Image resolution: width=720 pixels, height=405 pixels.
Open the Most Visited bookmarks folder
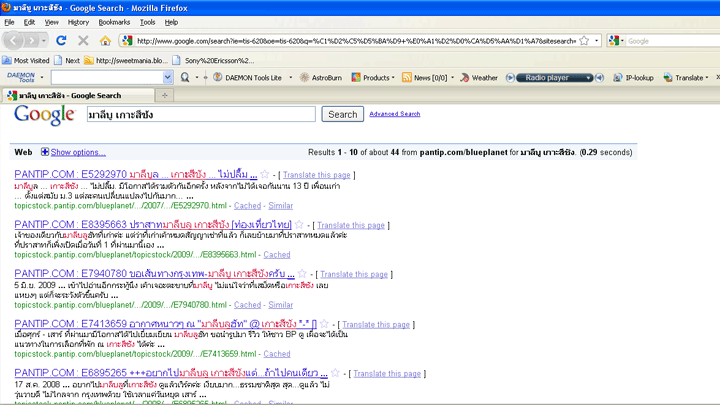click(x=26, y=60)
